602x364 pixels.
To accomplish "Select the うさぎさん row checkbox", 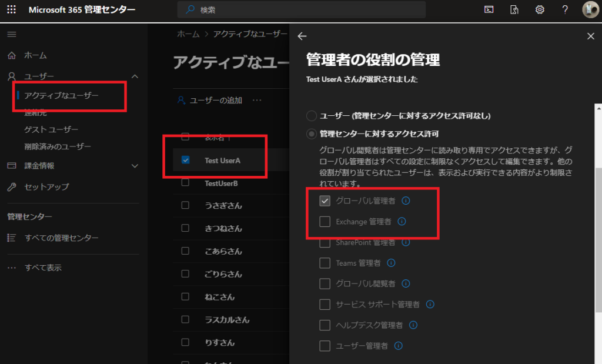I will point(185,205).
